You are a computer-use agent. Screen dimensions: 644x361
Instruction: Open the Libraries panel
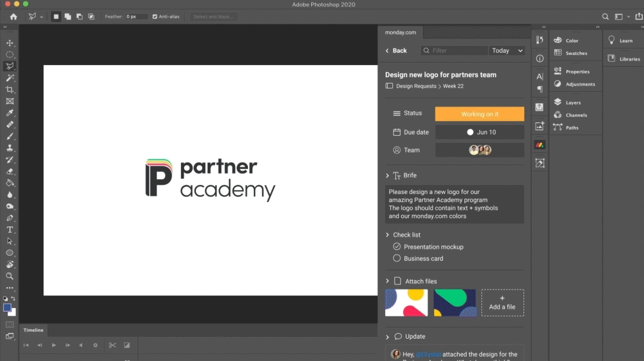pyautogui.click(x=624, y=59)
